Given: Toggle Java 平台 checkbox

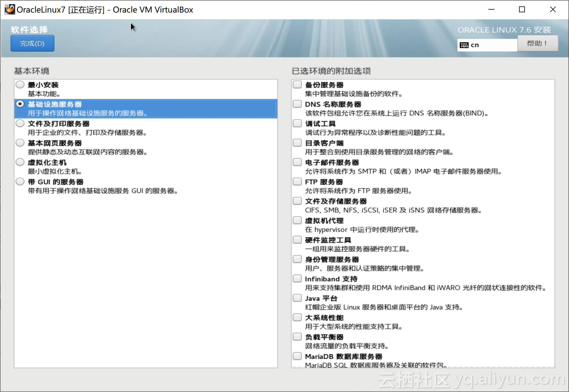Looking at the screenshot, I should coord(297,298).
